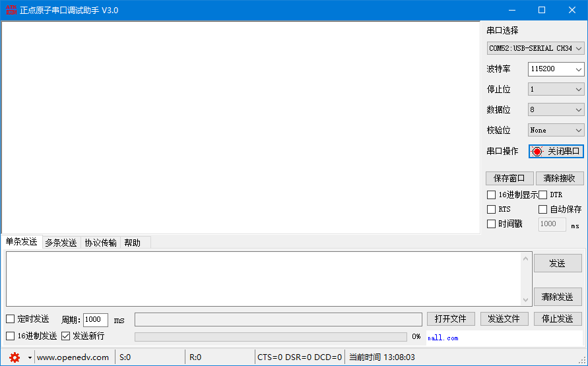Image resolution: width=588 pixels, height=366 pixels.
Task: Click the file transfer progress bar
Action: [x=271, y=337]
